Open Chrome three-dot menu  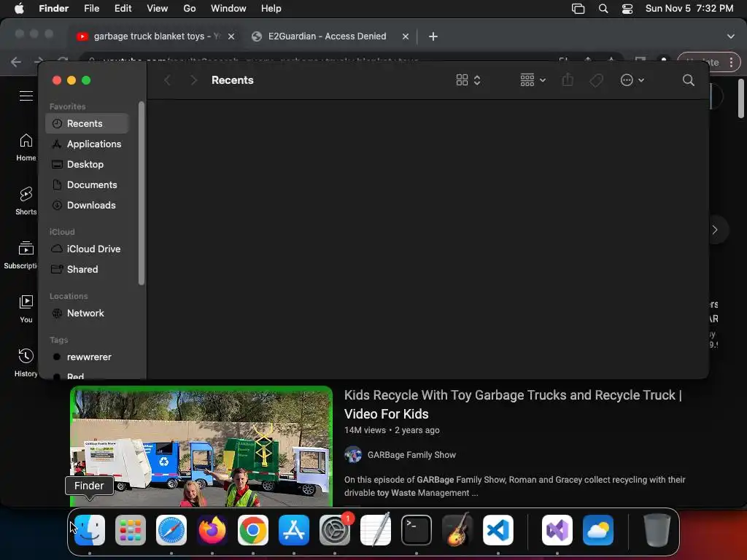pyautogui.click(x=731, y=62)
